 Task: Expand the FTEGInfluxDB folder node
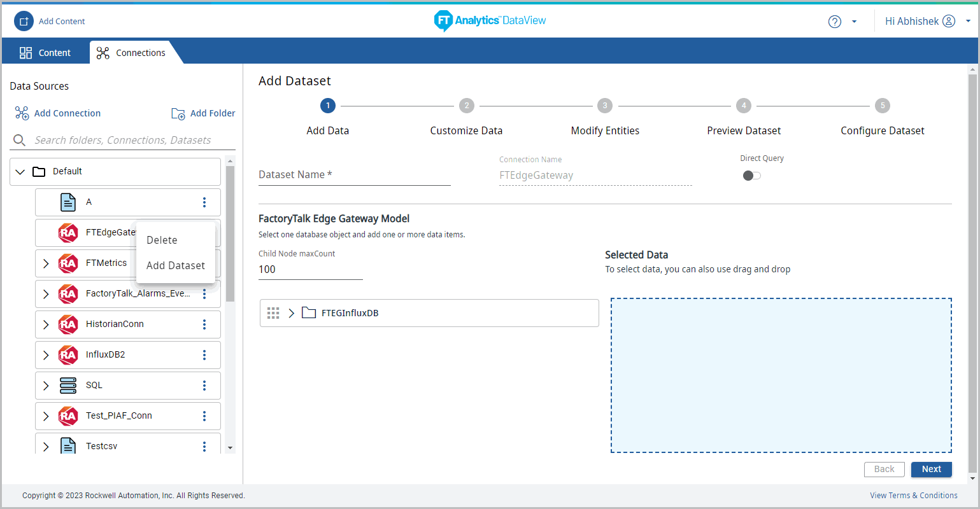coord(291,313)
